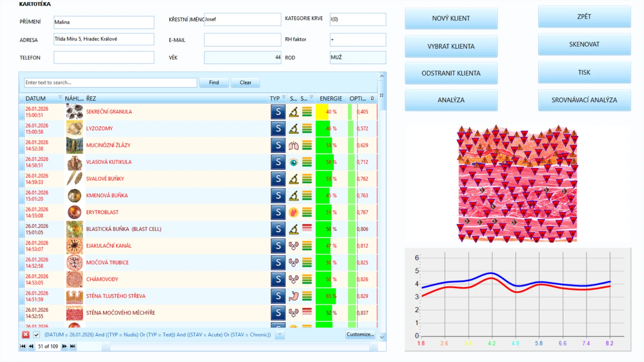Open the TYP column filter dropdown
This screenshot has height=362, width=644.
[x=284, y=97]
